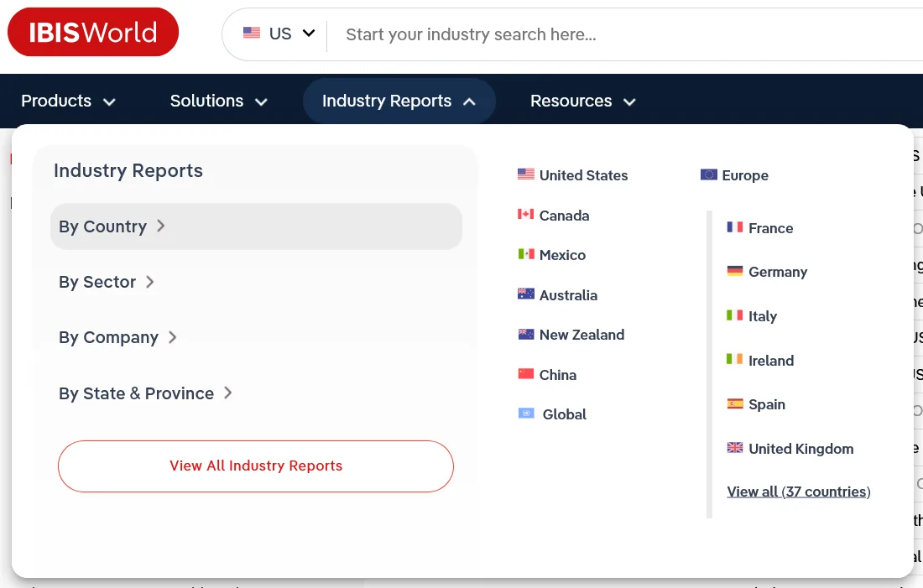This screenshot has width=923, height=588.
Task: Click View all (37 countries) link
Action: click(799, 492)
